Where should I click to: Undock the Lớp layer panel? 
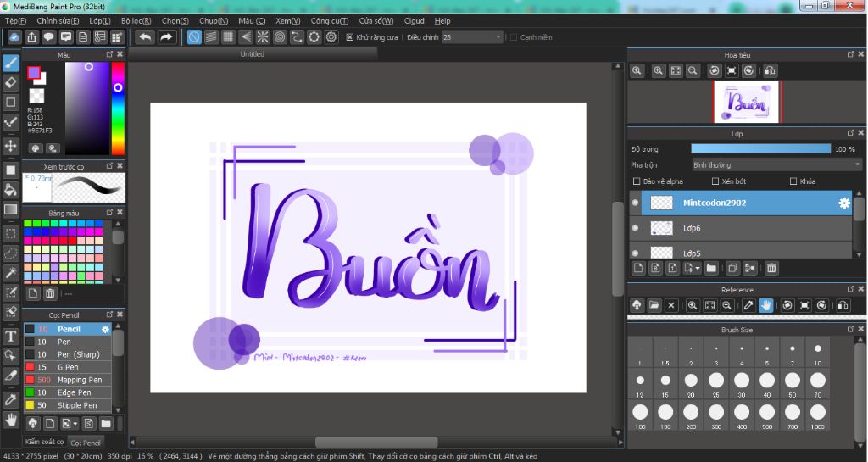(850, 133)
